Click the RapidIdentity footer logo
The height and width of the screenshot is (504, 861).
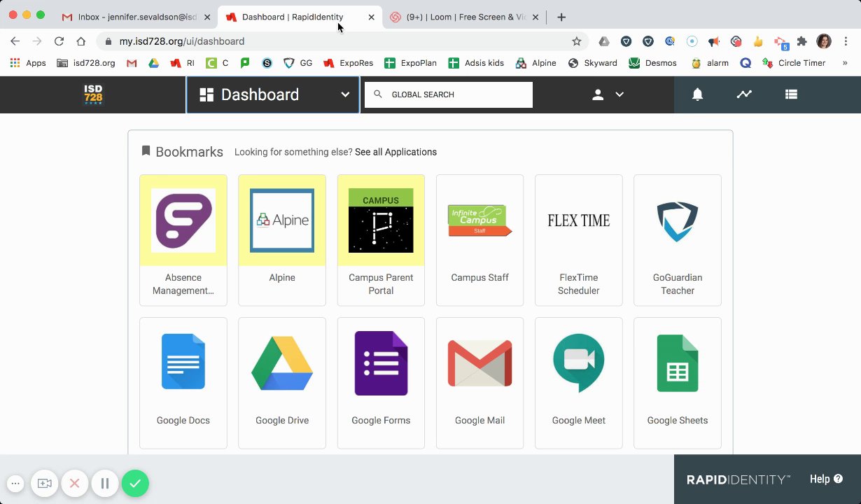pos(738,479)
